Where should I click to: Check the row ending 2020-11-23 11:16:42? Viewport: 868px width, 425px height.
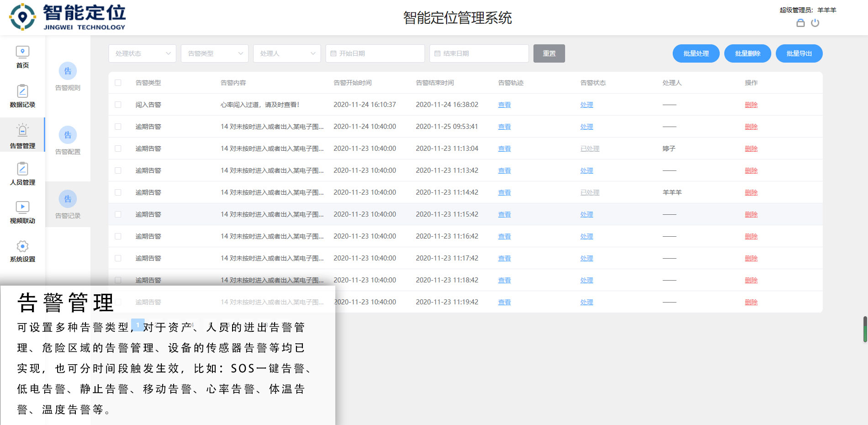click(118, 236)
